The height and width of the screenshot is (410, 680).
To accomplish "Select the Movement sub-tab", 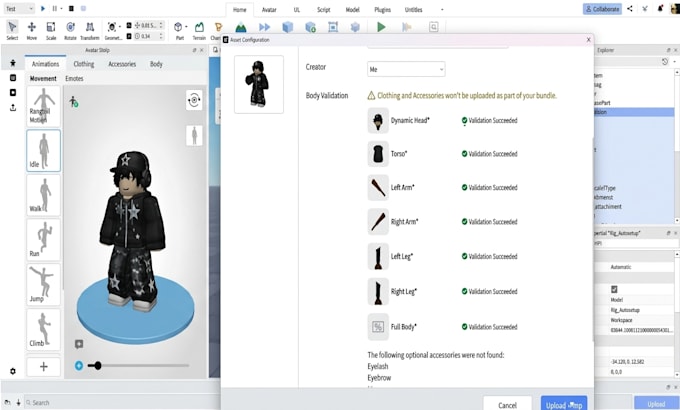I will 43,79.
